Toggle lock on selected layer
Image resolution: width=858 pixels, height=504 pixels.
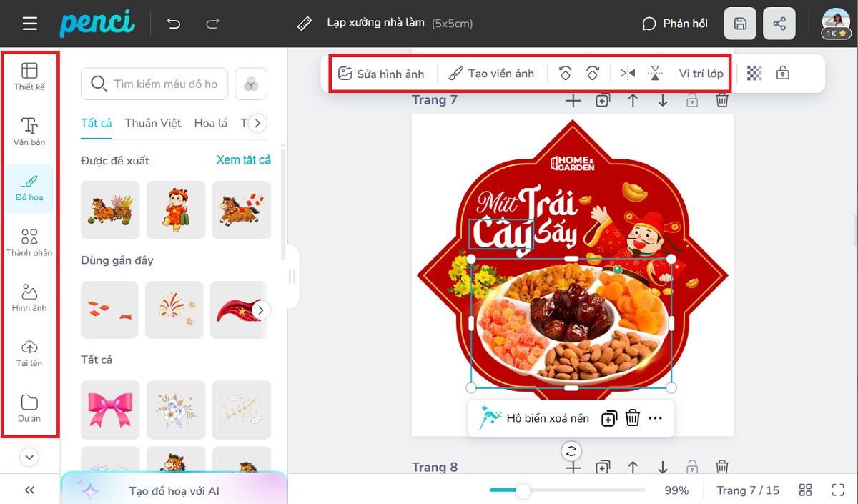(x=783, y=73)
